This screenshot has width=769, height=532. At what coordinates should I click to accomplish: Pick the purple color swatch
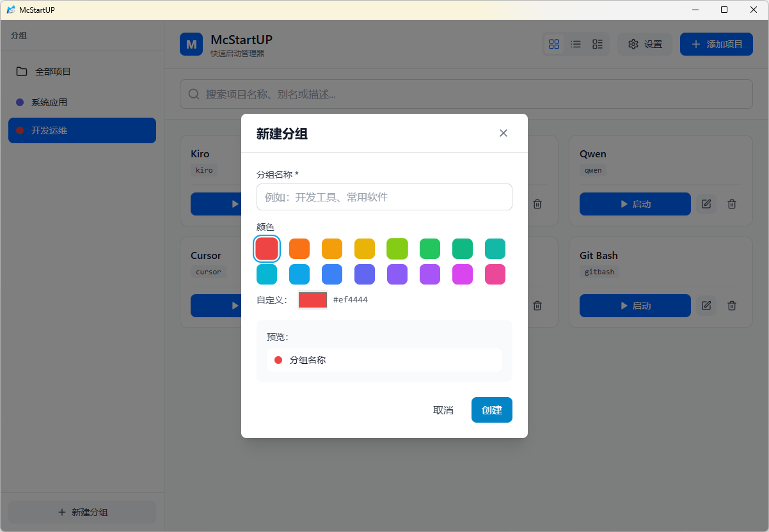[430, 274]
